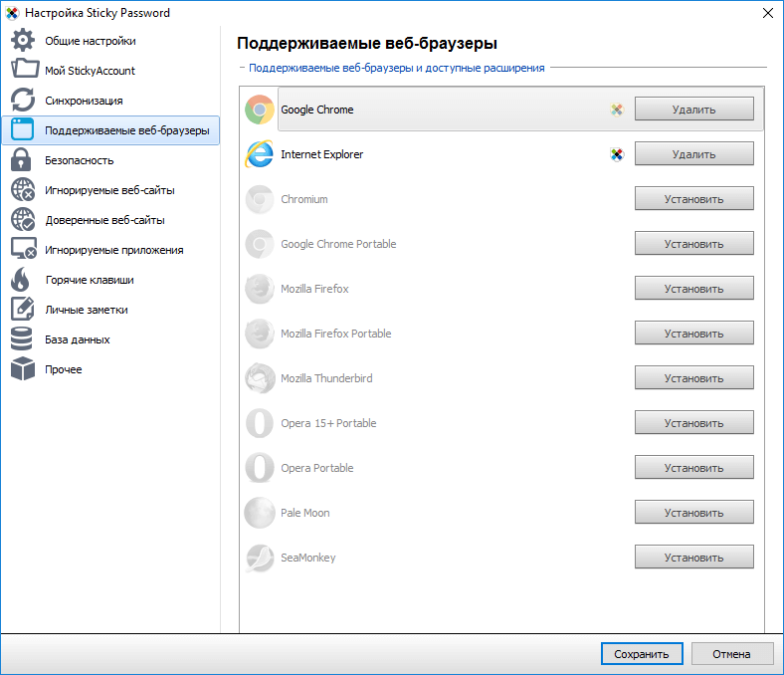Open Ignored websites globe icon
Image resolution: width=784 pixels, height=675 pixels.
(23, 190)
